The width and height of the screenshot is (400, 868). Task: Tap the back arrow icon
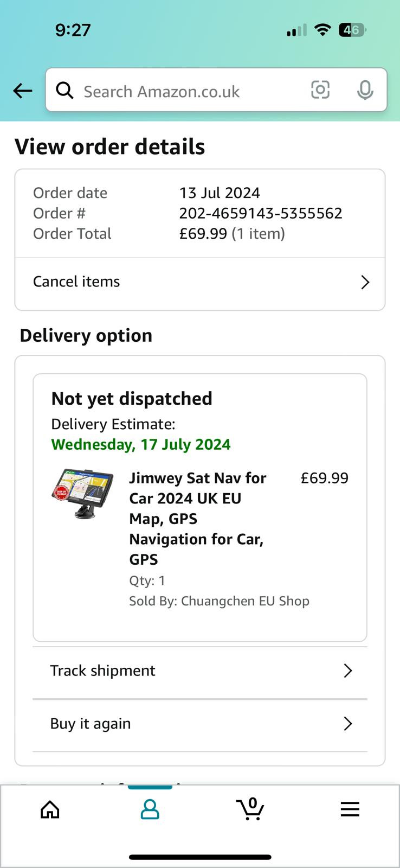[x=23, y=91]
